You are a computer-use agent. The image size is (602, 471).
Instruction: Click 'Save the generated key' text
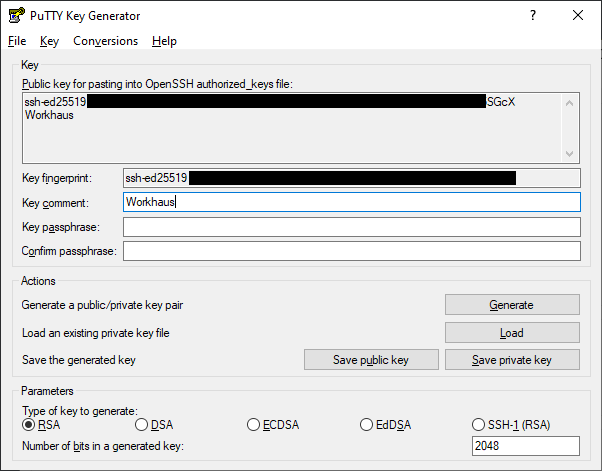pyautogui.click(x=79, y=360)
